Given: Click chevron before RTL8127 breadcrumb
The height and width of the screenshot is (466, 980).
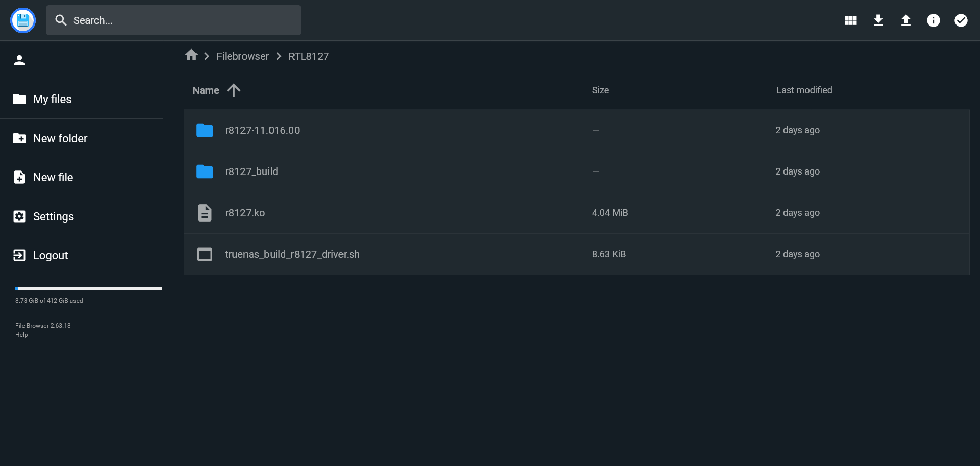Looking at the screenshot, I should [279, 56].
